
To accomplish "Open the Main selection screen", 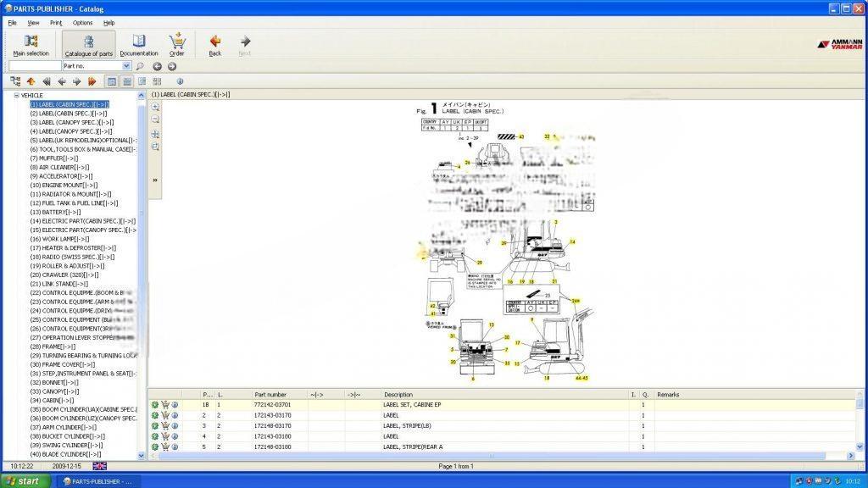I will tap(31, 45).
